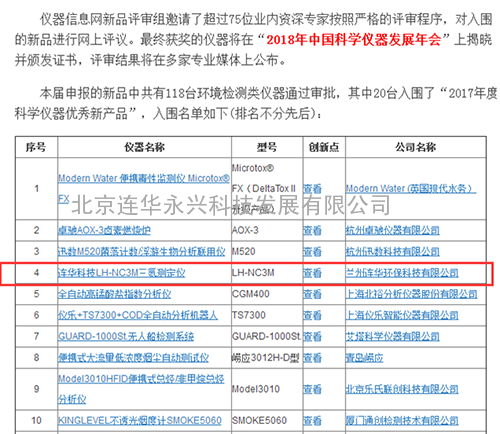Click the 序号 column header
Viewport: 500px width, 434px height.
[36, 147]
